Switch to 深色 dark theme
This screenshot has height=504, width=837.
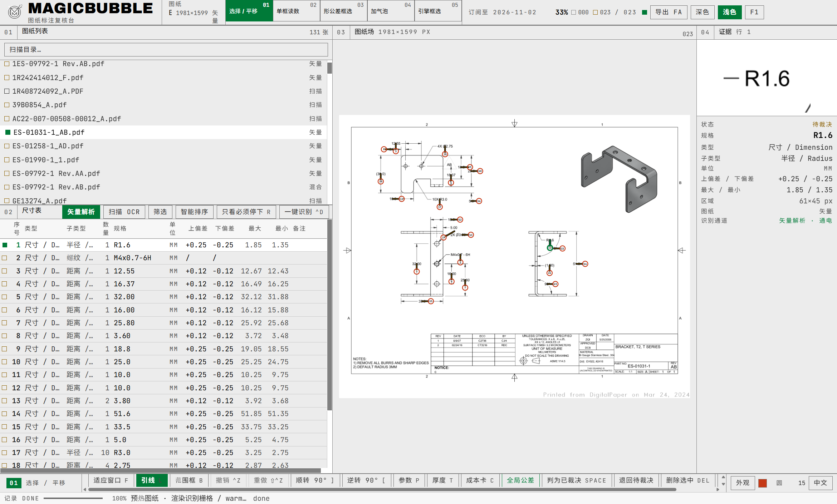[x=703, y=12]
